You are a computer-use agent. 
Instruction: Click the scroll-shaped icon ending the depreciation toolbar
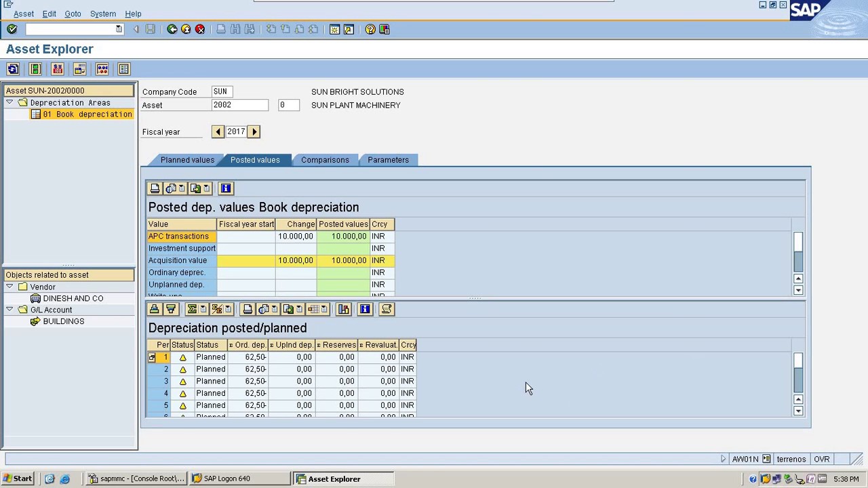(x=387, y=309)
